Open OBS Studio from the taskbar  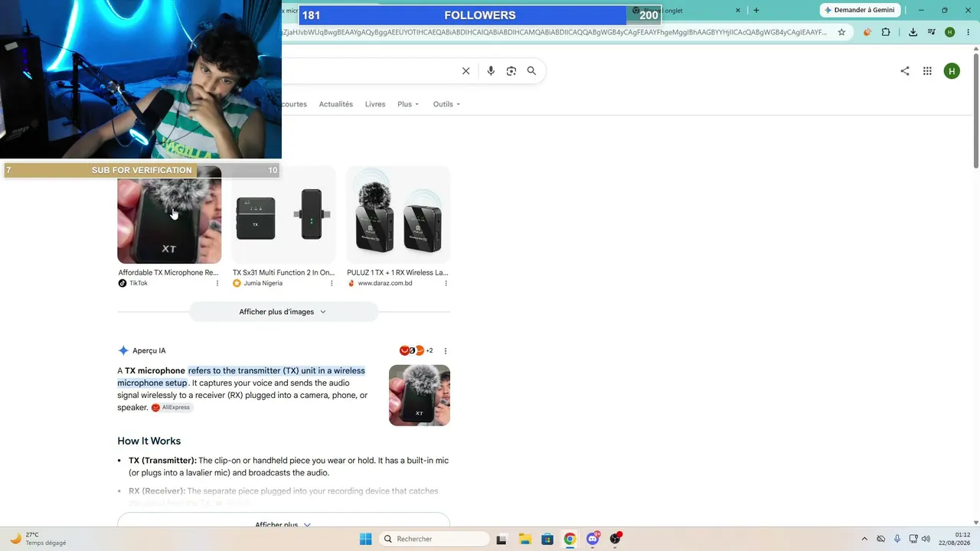[x=615, y=539]
